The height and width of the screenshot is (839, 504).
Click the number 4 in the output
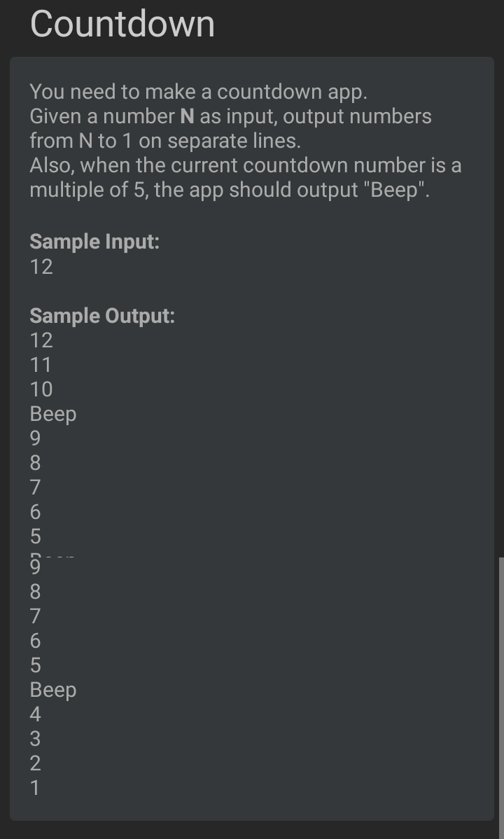pyautogui.click(x=35, y=714)
